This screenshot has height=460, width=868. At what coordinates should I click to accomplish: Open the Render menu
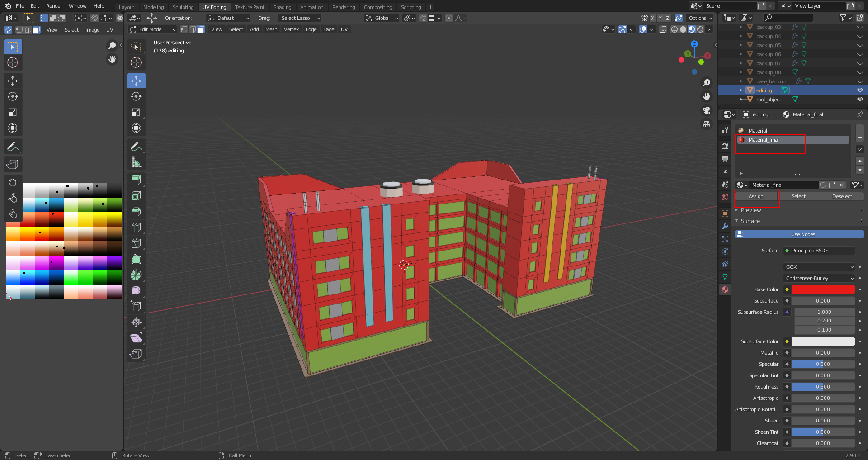pos(54,6)
